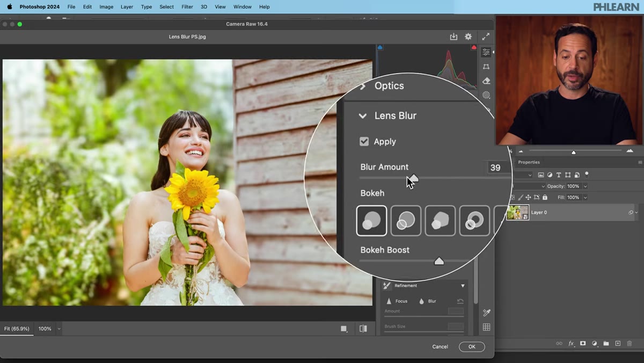The width and height of the screenshot is (644, 363).
Task: Click the pixel layer filter icon in Layers panel
Action: coord(541,175)
